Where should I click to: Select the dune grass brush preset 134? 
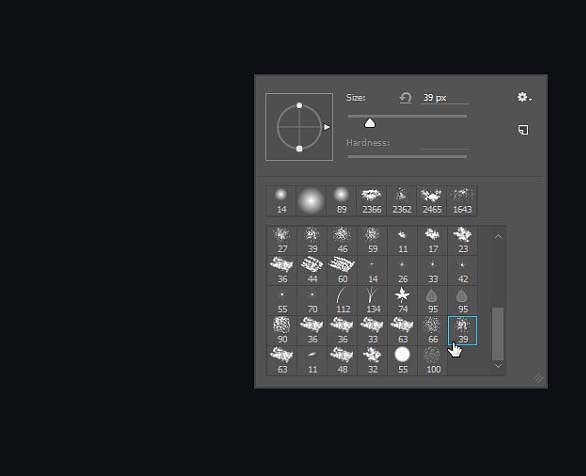coord(372,301)
